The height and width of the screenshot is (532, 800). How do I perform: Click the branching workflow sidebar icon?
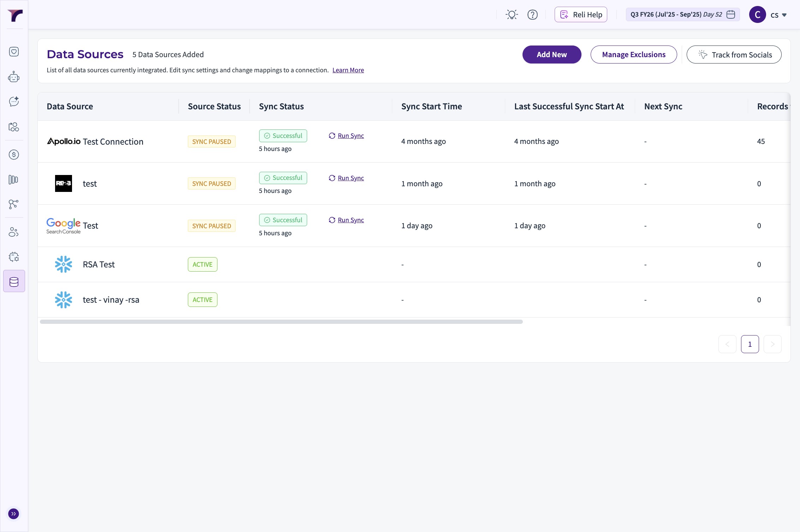tap(14, 204)
